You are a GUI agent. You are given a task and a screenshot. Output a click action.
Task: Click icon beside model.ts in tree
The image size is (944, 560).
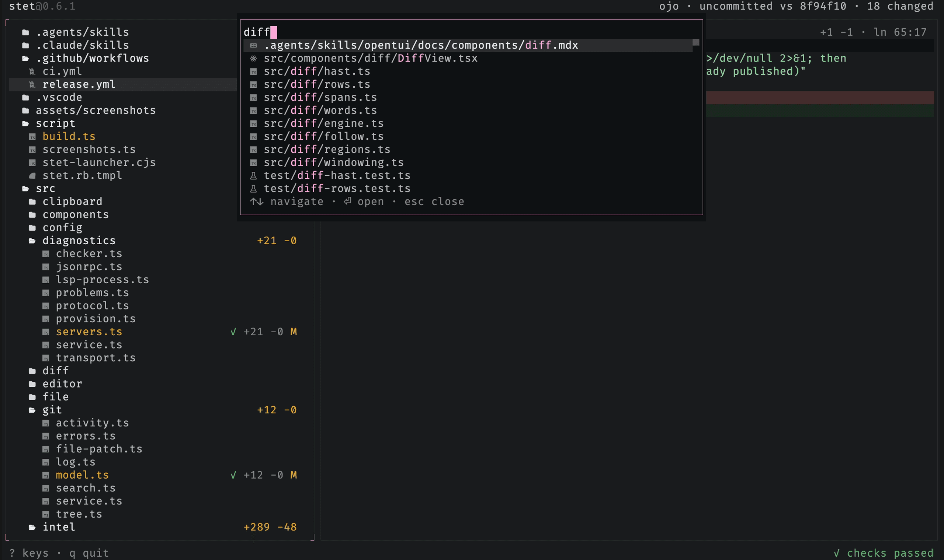[46, 476]
